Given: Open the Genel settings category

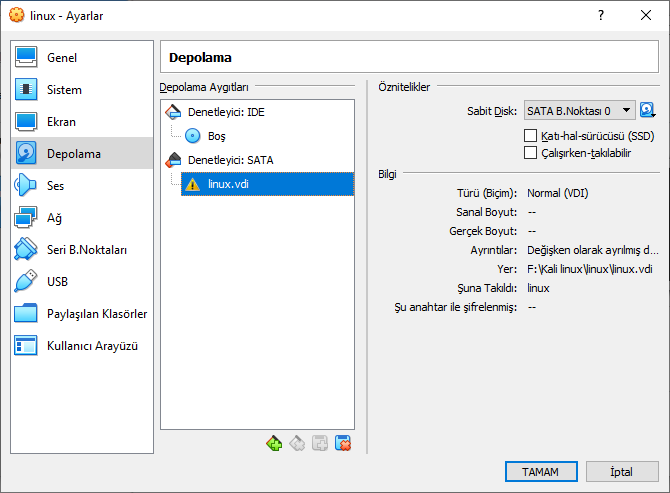Looking at the screenshot, I should pos(82,58).
